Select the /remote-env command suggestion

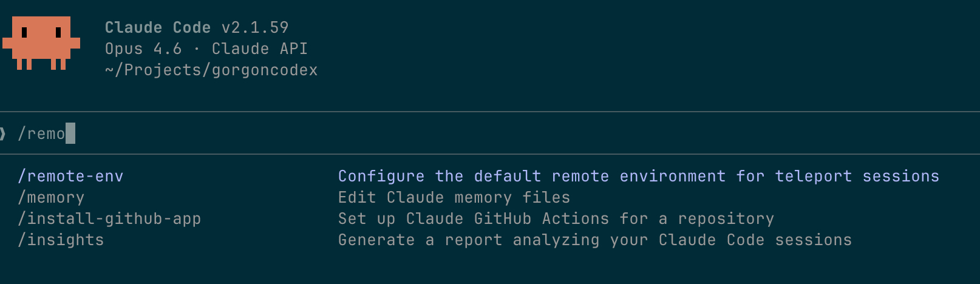70,177
